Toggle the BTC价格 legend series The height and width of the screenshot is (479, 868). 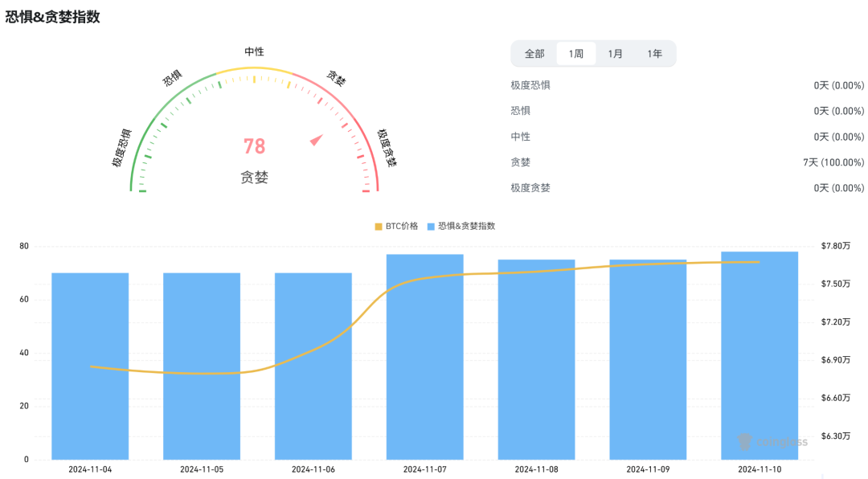(396, 226)
